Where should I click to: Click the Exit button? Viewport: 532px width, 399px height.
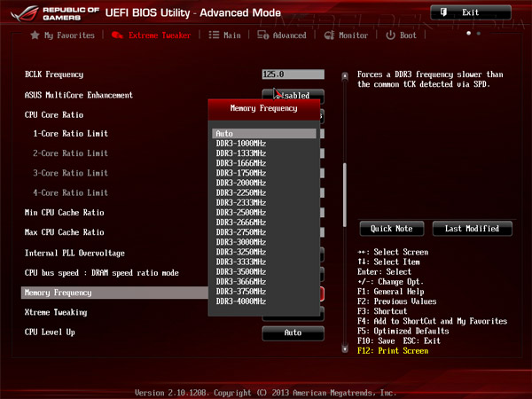pos(471,12)
